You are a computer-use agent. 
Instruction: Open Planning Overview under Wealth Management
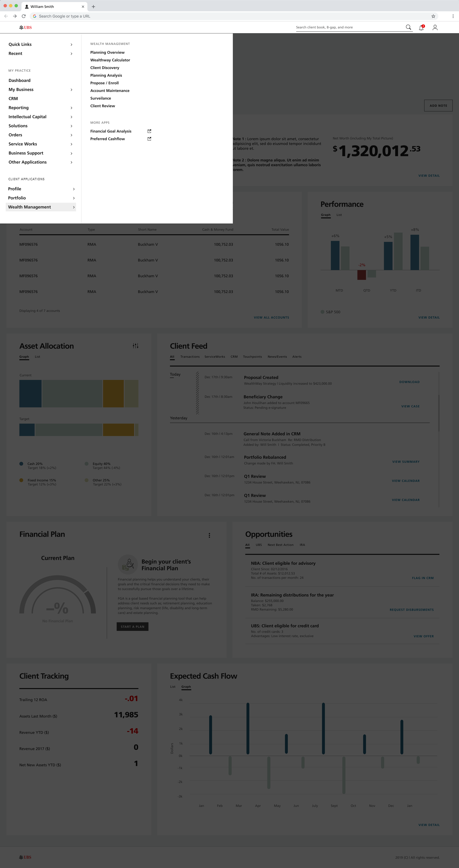pyautogui.click(x=107, y=52)
